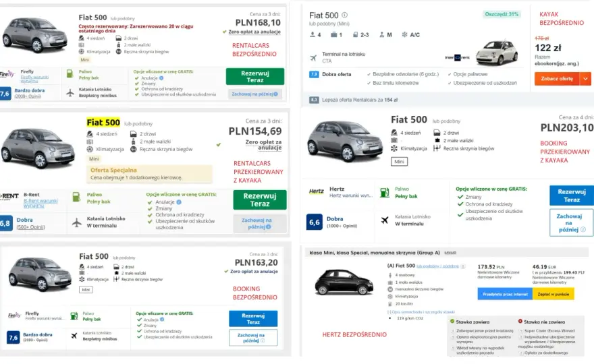Open 2000+ Opinii link in PLN168,10 offer
Screen dimensions: 594x364
click(x=28, y=96)
